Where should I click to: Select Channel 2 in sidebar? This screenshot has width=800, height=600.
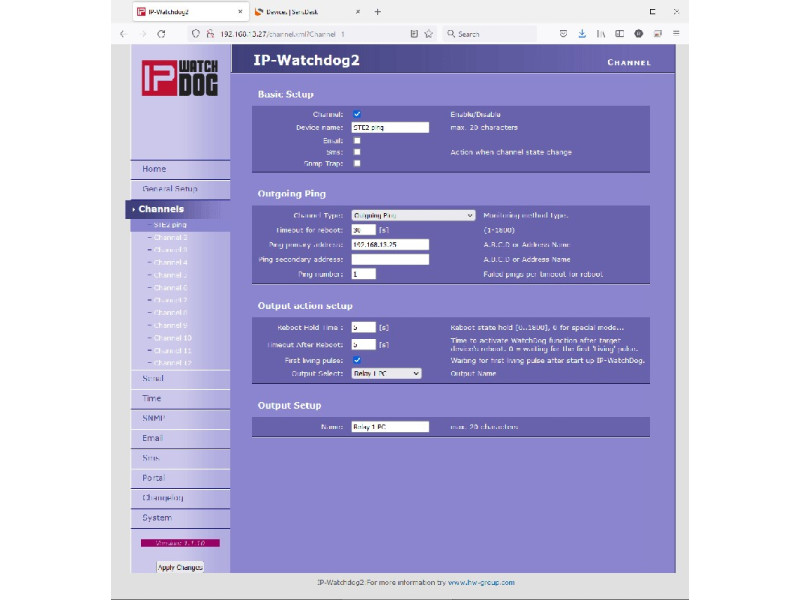170,237
